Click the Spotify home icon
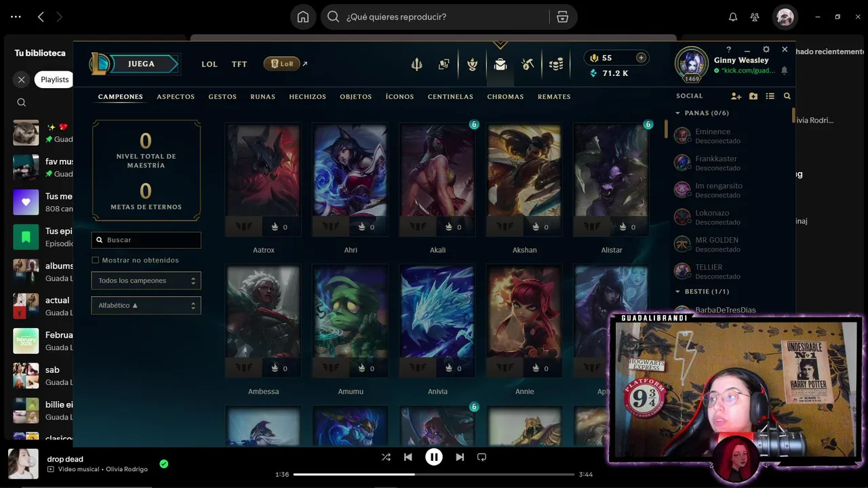Screen dimensions: 868x488 coord(303,17)
